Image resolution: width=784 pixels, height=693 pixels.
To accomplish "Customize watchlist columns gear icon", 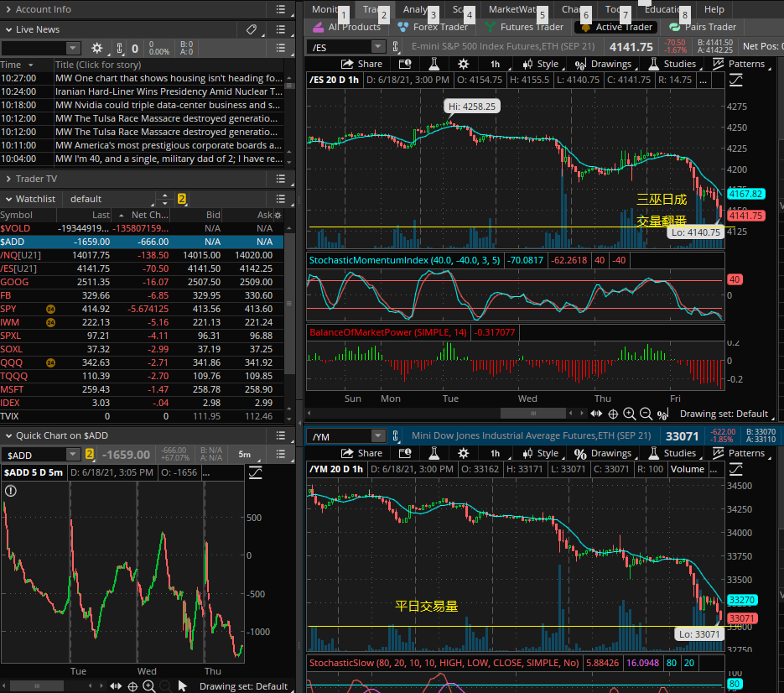I will (x=278, y=215).
